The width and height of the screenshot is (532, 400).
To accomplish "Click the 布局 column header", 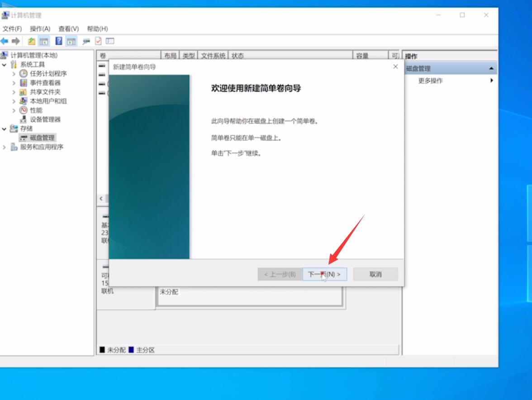I will pos(170,55).
